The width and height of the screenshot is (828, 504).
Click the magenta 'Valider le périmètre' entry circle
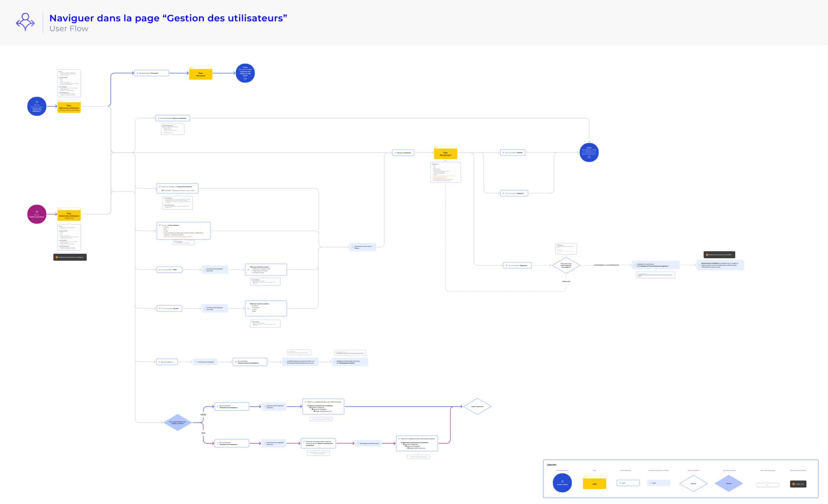(37, 214)
